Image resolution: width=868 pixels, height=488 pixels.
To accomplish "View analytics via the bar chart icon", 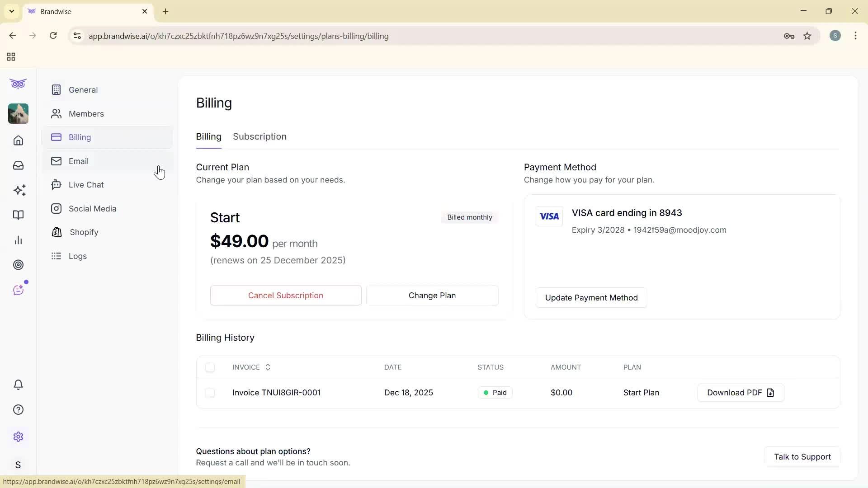I will coord(18,240).
